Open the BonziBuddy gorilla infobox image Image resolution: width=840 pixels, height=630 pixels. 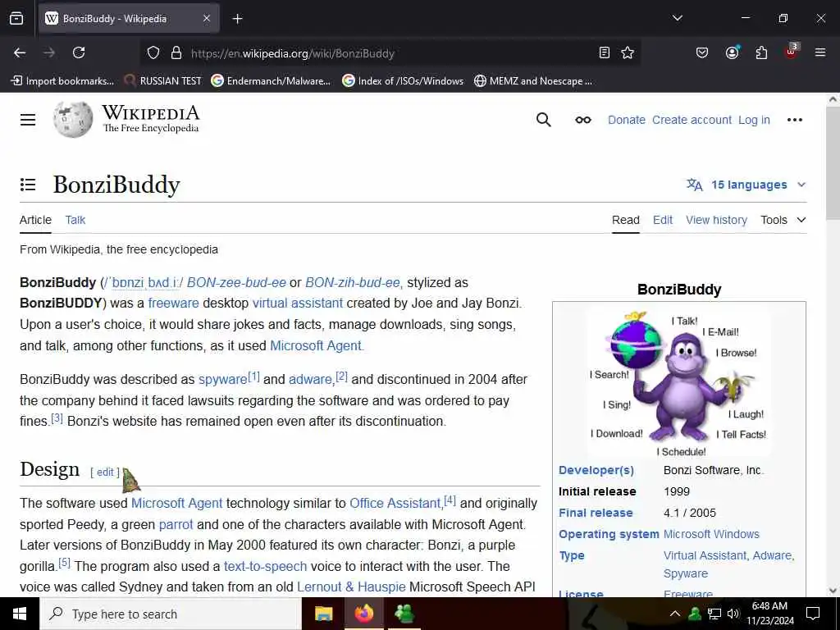click(x=678, y=382)
